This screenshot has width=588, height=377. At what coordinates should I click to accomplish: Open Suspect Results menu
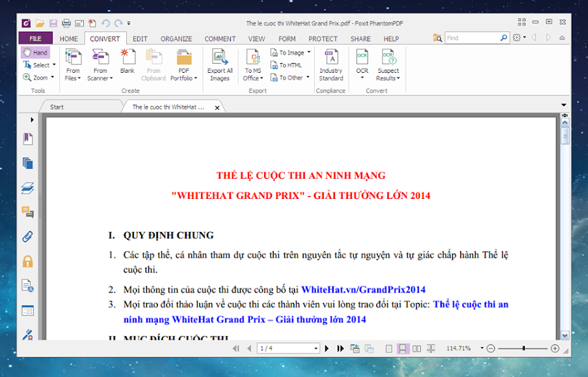(388, 64)
